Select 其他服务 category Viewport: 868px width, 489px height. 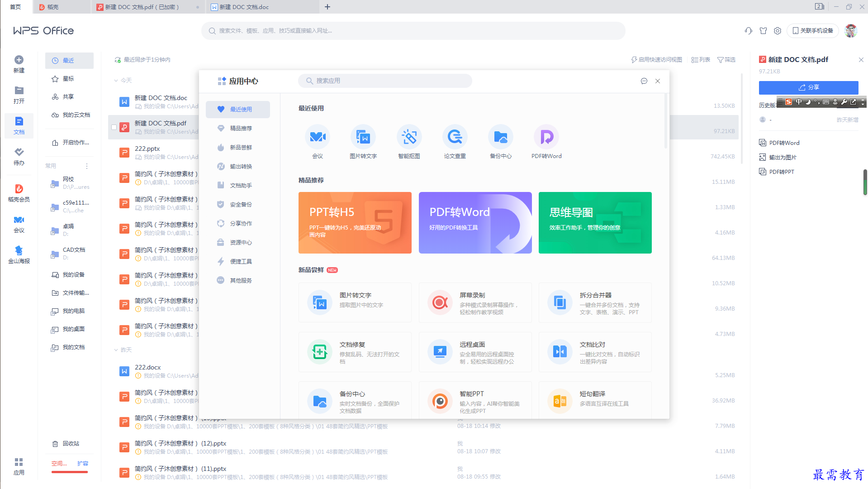[238, 281]
